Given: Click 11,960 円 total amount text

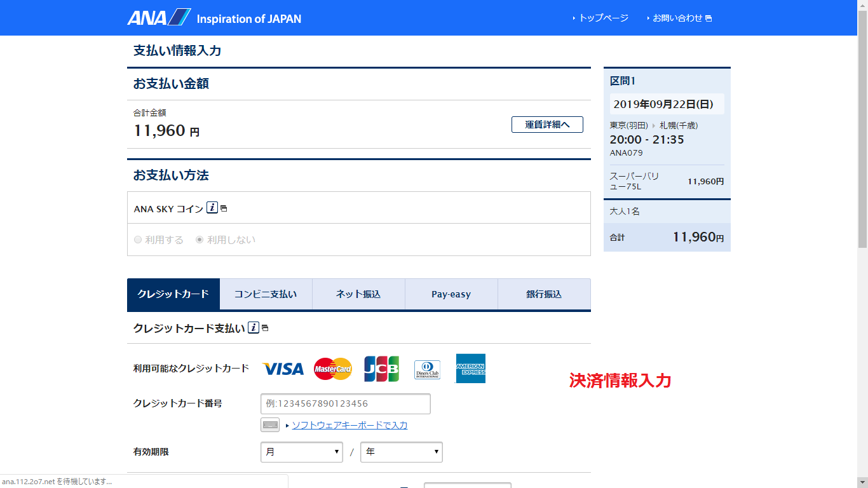Looking at the screenshot, I should click(166, 131).
